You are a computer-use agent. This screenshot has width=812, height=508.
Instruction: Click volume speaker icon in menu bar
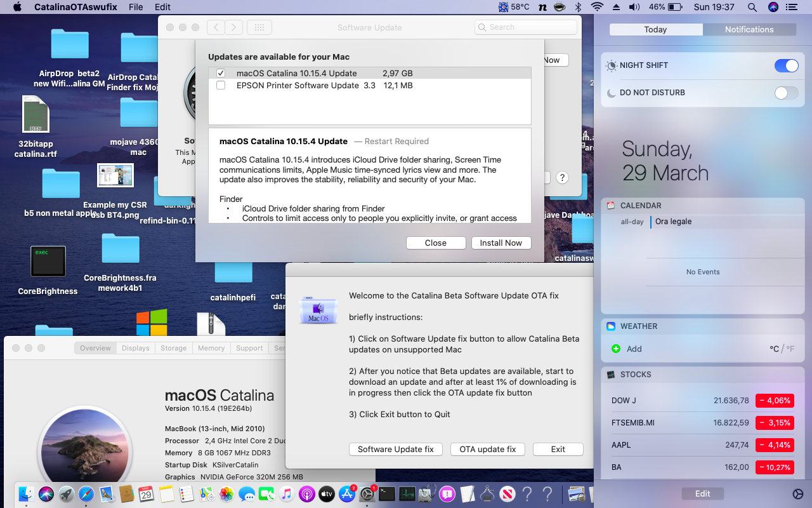[634, 7]
